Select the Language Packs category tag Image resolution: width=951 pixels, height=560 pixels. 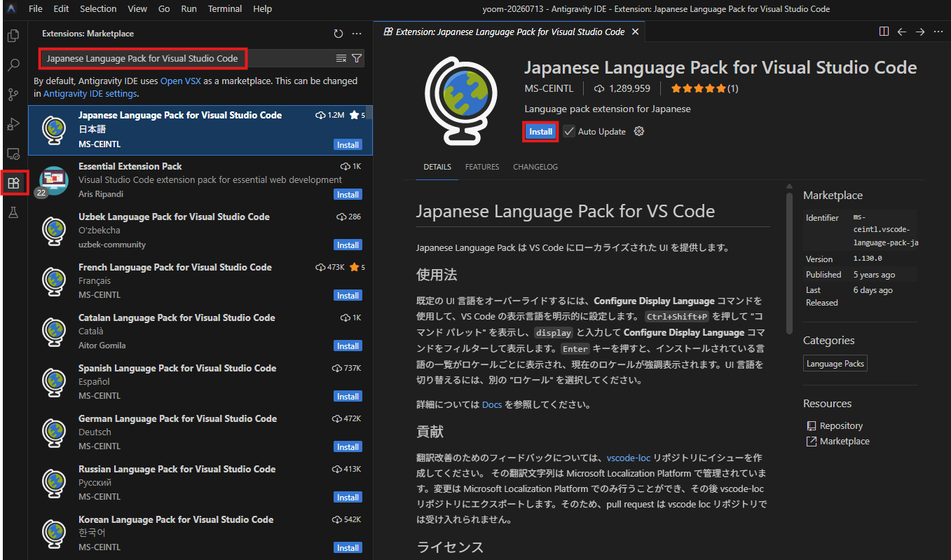(835, 364)
